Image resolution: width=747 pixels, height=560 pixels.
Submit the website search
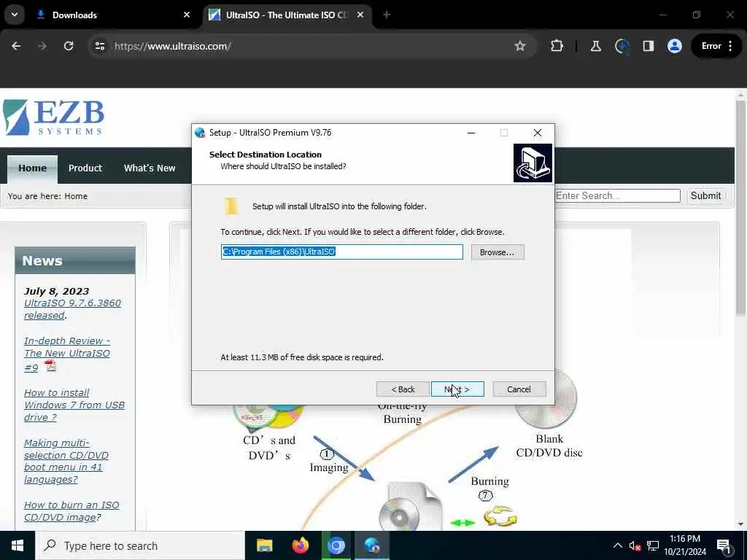tap(705, 195)
